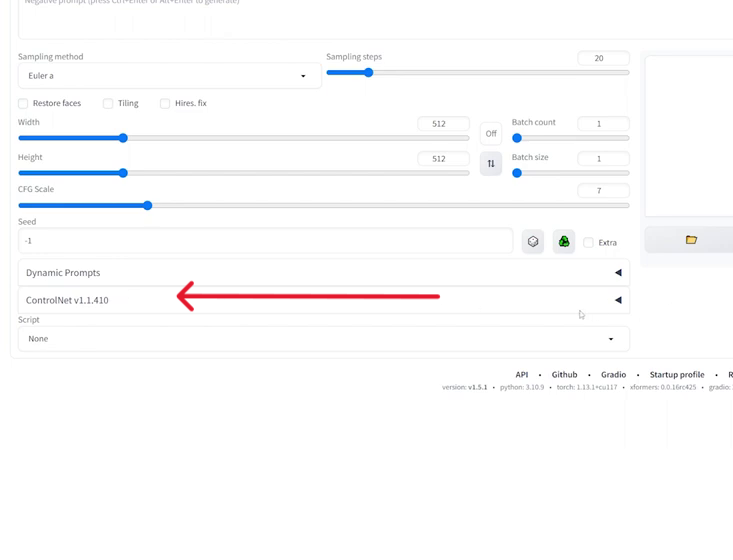
Task: Click the CFG Scale slider
Action: coord(323,205)
